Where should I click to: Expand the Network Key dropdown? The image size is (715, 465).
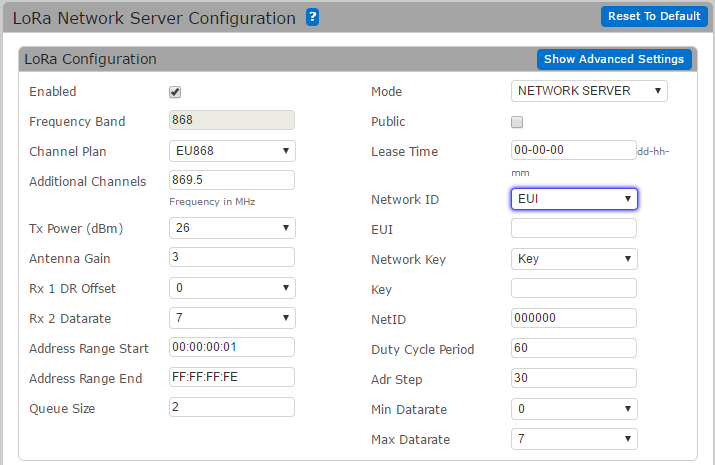(573, 259)
